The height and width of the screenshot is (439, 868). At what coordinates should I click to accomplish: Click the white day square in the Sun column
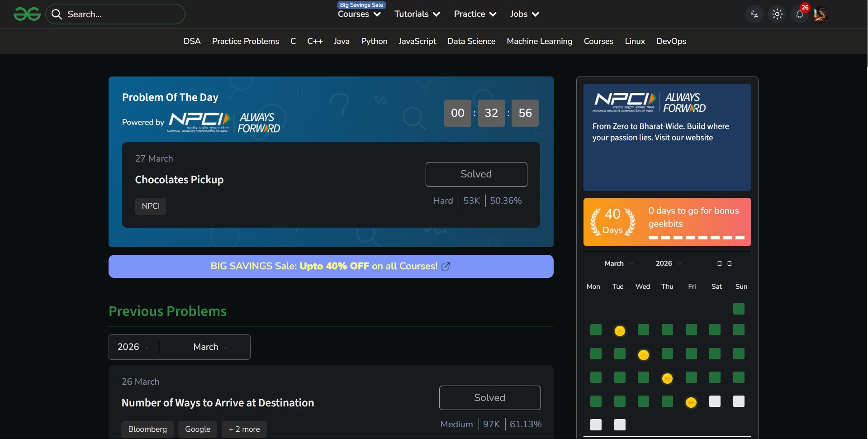739,401
